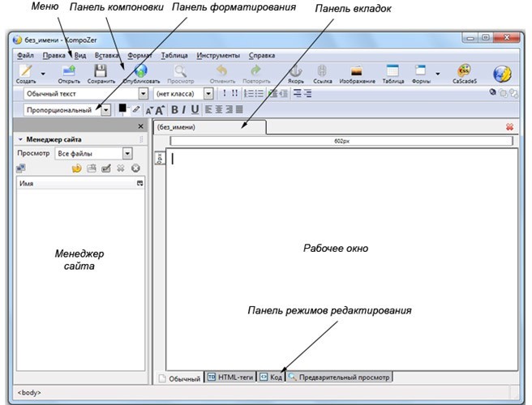Click the site manager rename icon
Viewport: 532px width, 405px height.
(106, 168)
